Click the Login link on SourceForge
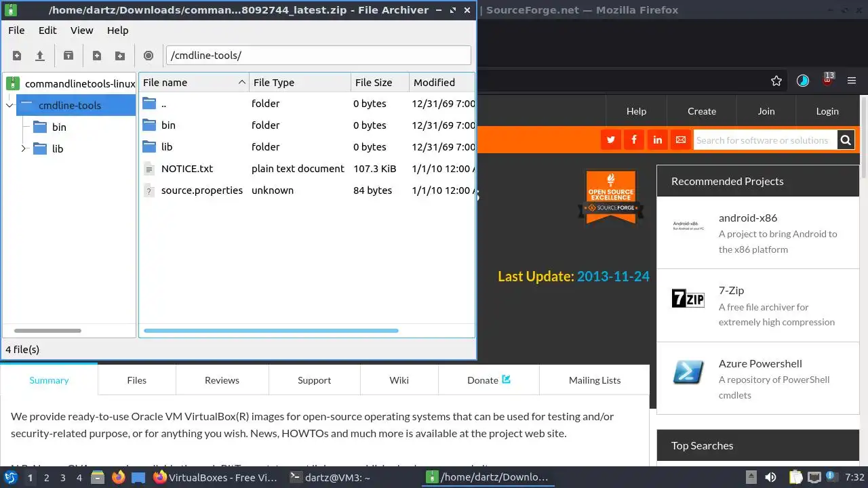This screenshot has width=868, height=488. click(x=827, y=111)
